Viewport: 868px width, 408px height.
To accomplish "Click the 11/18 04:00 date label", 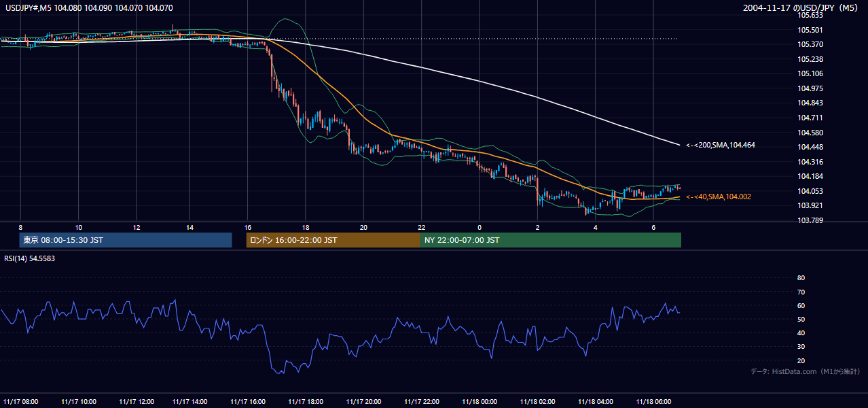I will pyautogui.click(x=596, y=401).
